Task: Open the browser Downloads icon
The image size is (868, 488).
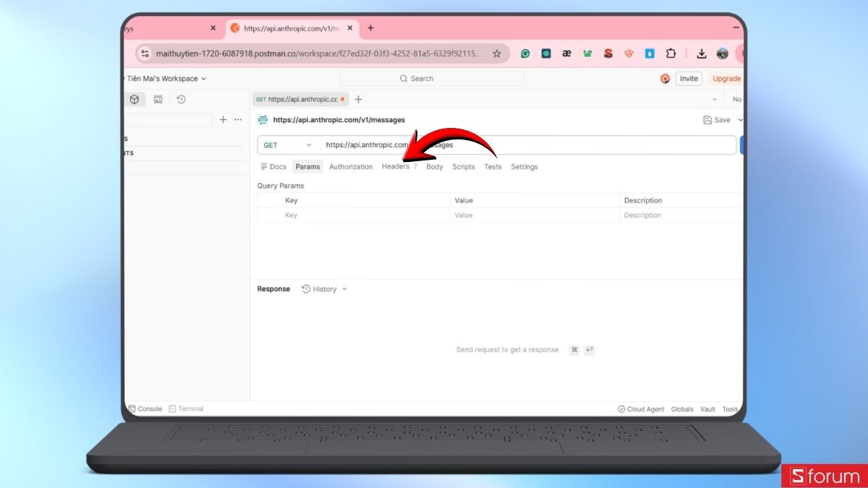Action: click(x=702, y=53)
